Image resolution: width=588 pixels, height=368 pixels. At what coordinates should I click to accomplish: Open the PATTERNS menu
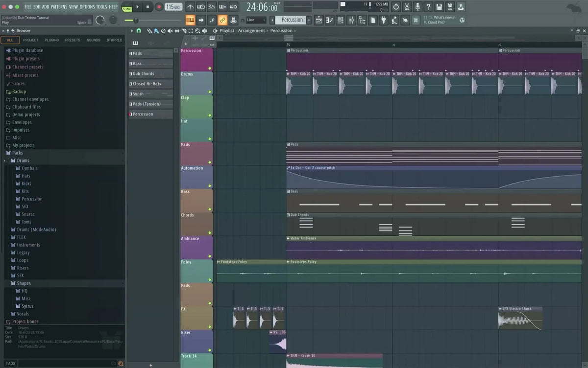59,7
